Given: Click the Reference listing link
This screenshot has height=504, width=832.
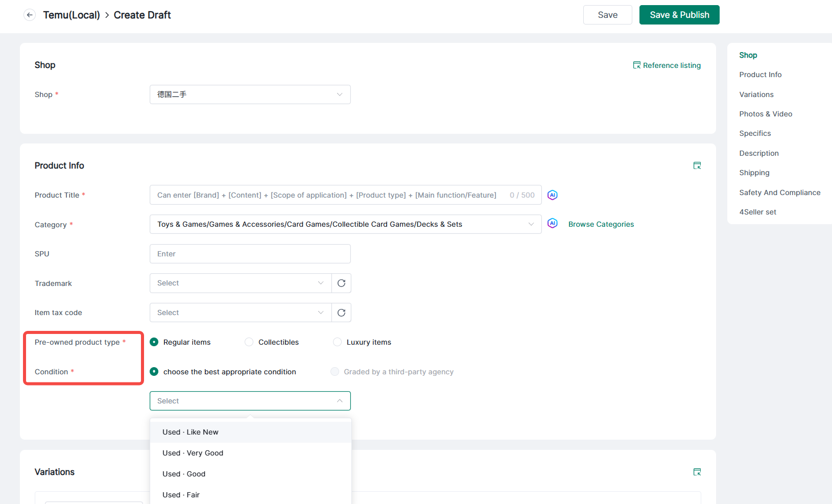Looking at the screenshot, I should pyautogui.click(x=667, y=65).
